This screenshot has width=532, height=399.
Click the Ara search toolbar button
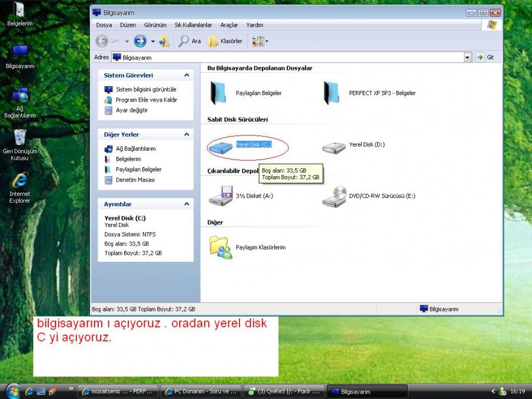point(190,41)
